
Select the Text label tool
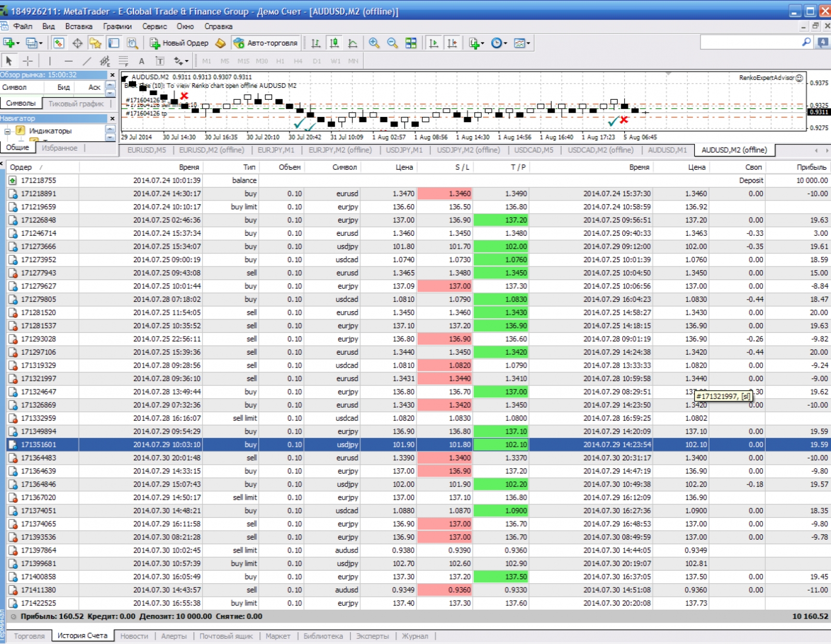[141, 61]
